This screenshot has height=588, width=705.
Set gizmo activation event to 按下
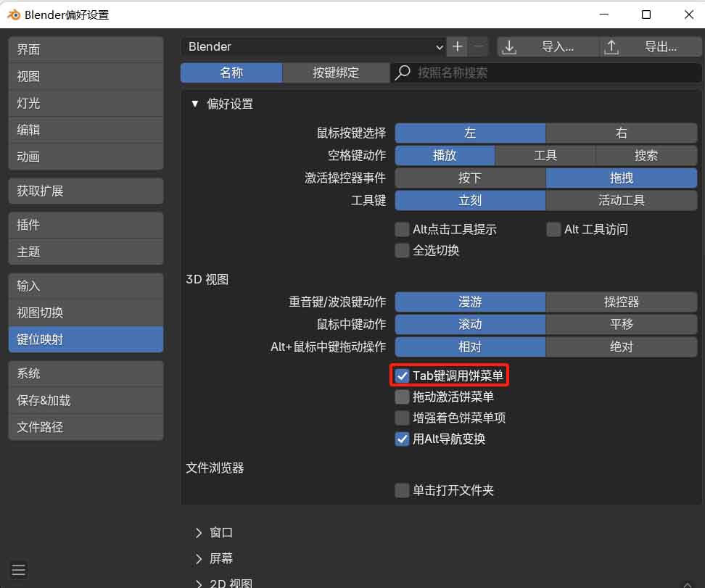pyautogui.click(x=470, y=178)
